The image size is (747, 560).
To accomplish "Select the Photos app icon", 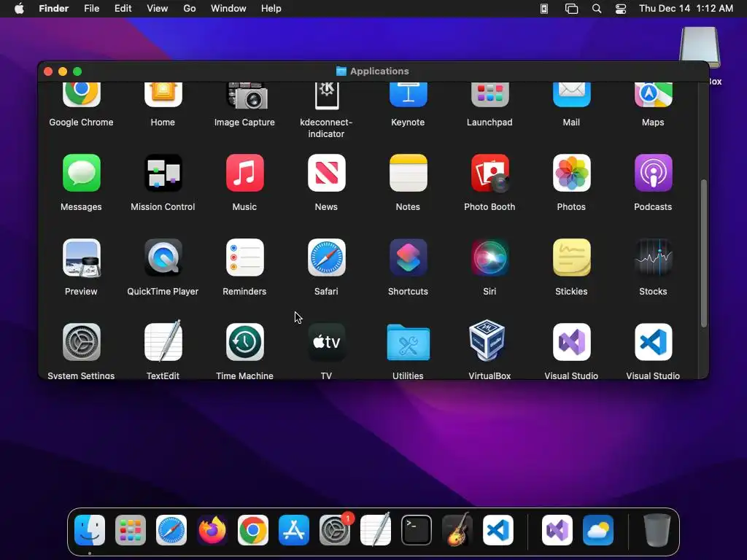I will (572, 173).
